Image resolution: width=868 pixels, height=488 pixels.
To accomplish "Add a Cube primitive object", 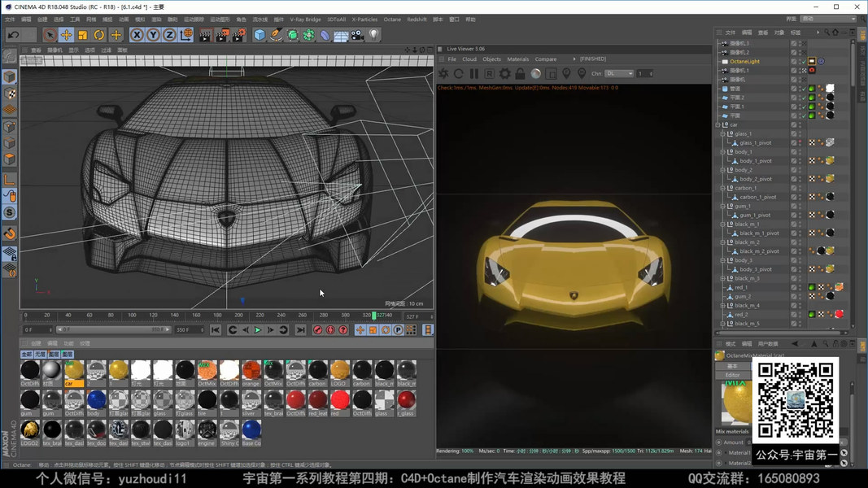I will tap(260, 35).
